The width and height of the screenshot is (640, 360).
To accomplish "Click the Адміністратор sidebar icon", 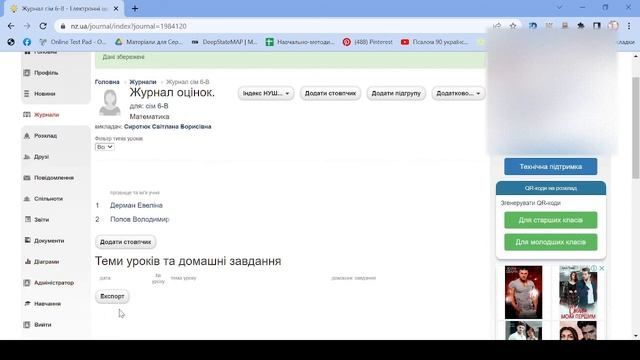I will tap(27, 282).
